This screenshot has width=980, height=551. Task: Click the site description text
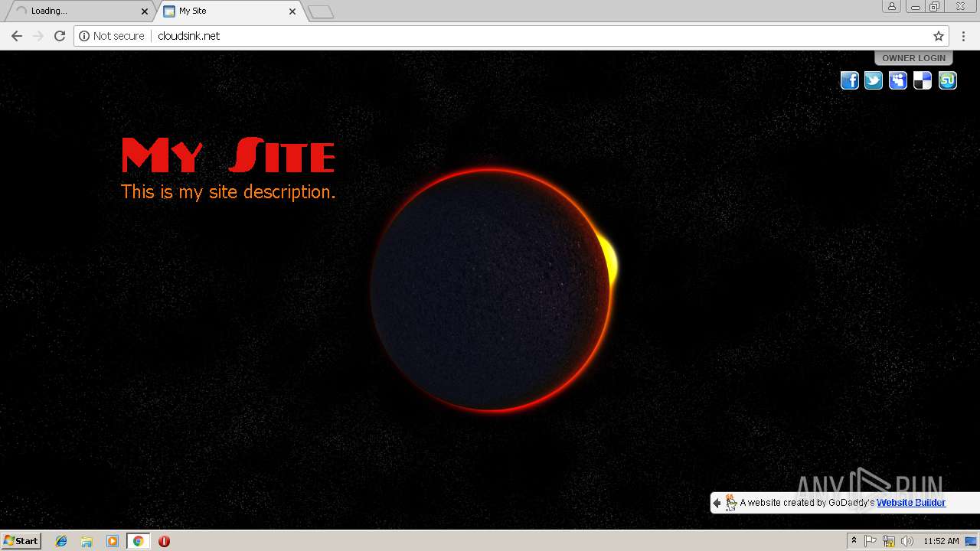228,191
